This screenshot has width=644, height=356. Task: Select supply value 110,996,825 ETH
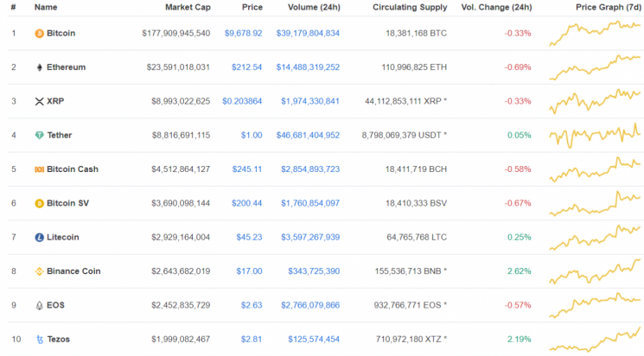[414, 67]
